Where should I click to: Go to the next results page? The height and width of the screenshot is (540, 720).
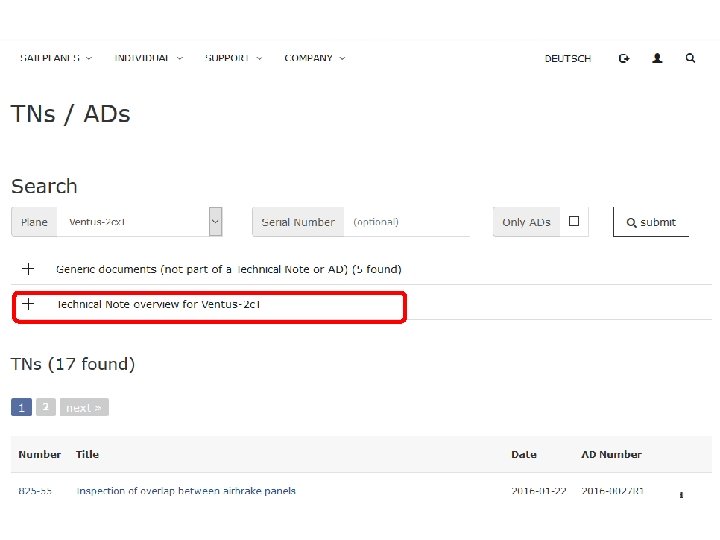(x=84, y=407)
